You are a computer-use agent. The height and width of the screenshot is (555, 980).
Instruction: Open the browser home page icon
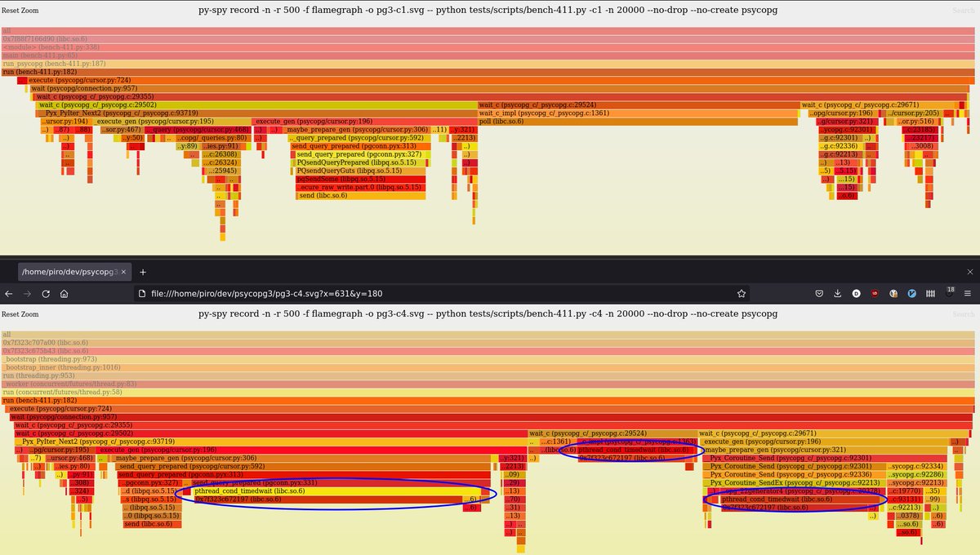click(63, 293)
